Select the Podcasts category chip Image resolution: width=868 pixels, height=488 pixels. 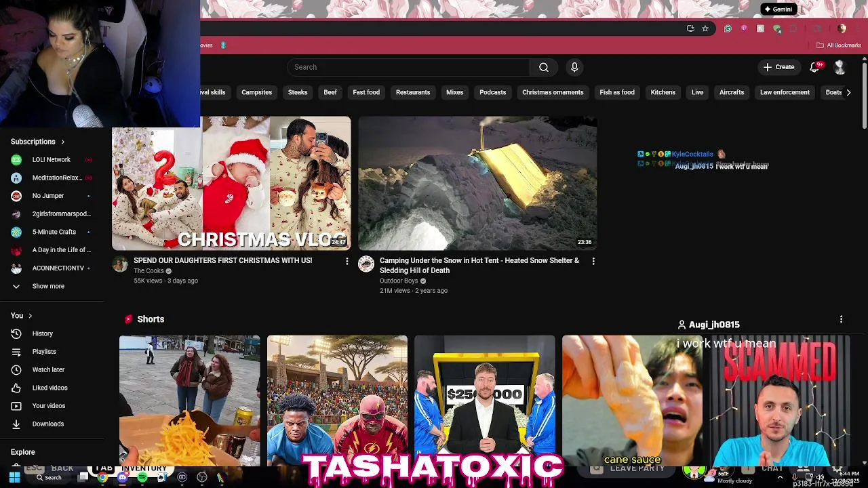point(492,92)
